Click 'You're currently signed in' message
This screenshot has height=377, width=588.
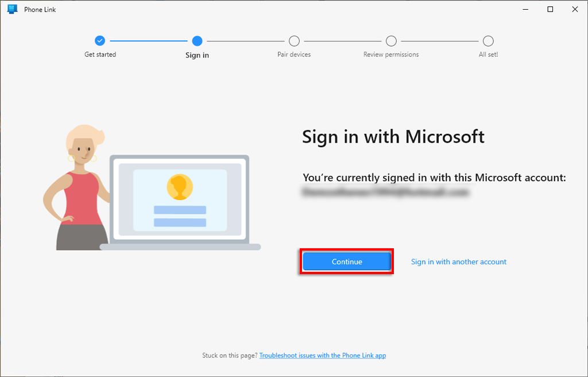(x=434, y=178)
